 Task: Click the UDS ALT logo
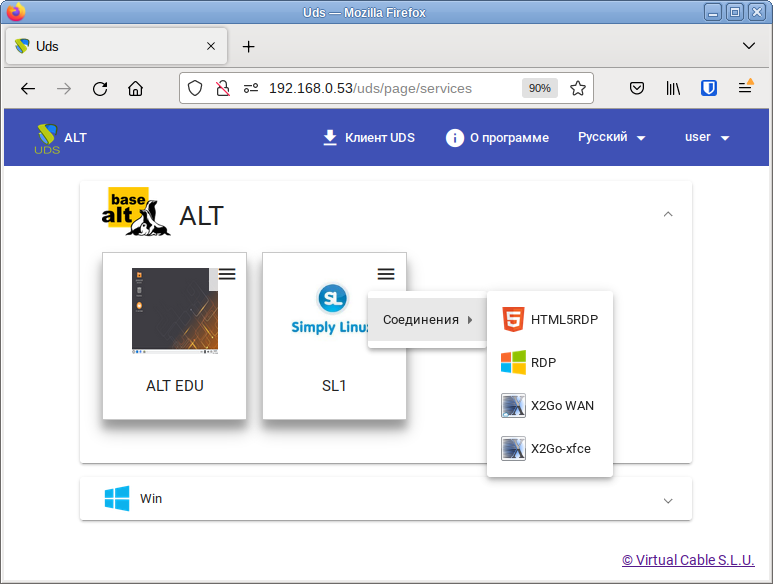(61, 138)
